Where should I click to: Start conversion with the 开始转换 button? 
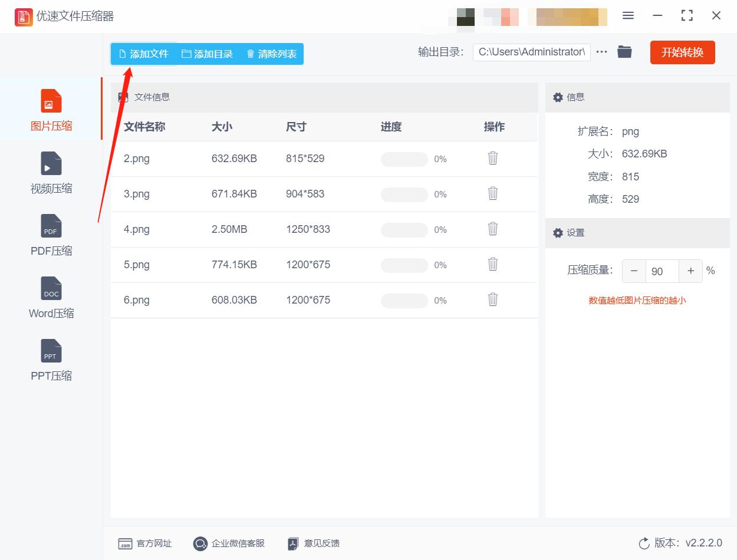pos(682,52)
